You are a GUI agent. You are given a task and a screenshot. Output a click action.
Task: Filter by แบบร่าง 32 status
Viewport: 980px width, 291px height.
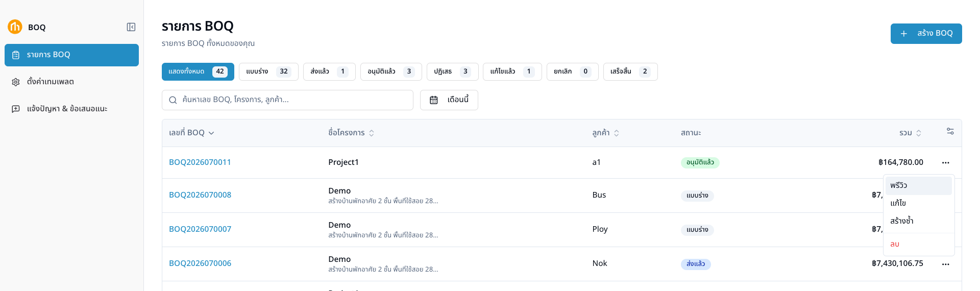(x=268, y=72)
